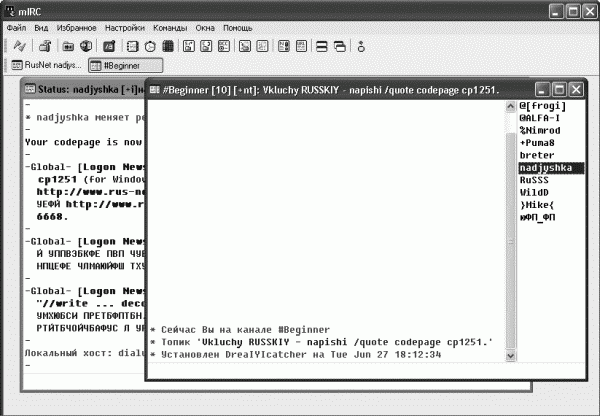Open the DCC options toolbar icon
This screenshot has height=416, width=600.
224,46
